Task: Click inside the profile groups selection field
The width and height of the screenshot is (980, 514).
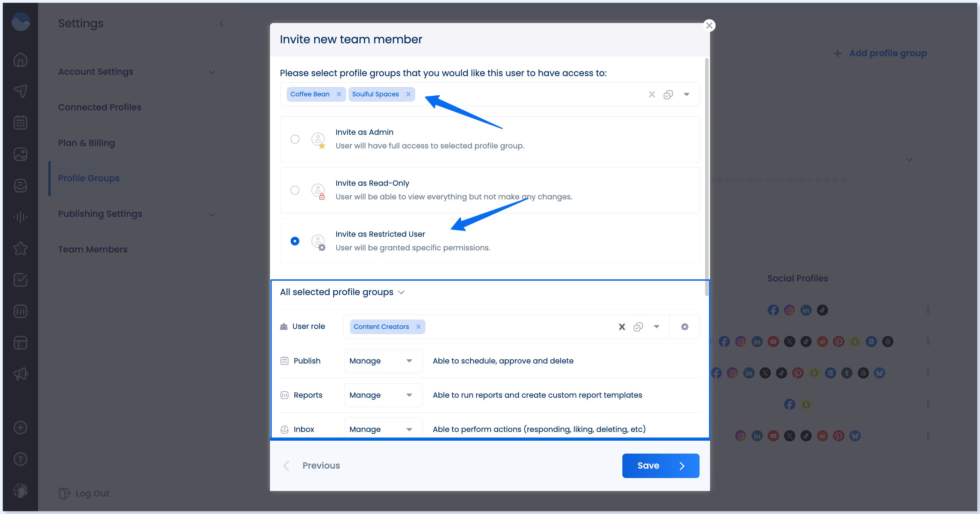Action: [x=490, y=94]
